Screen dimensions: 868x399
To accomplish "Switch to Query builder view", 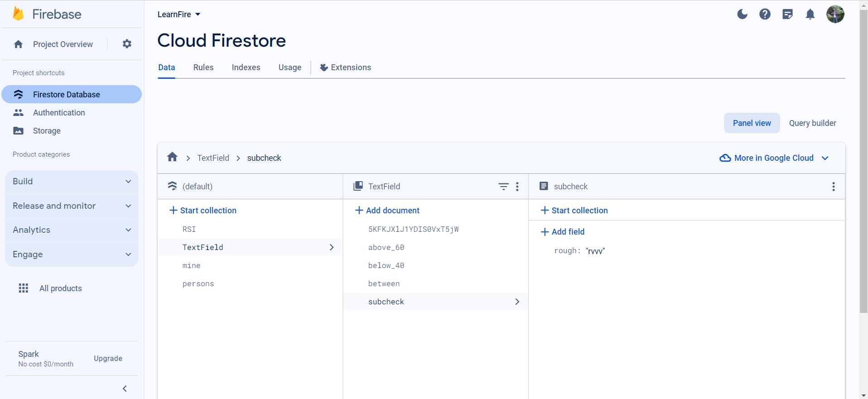I will 812,123.
